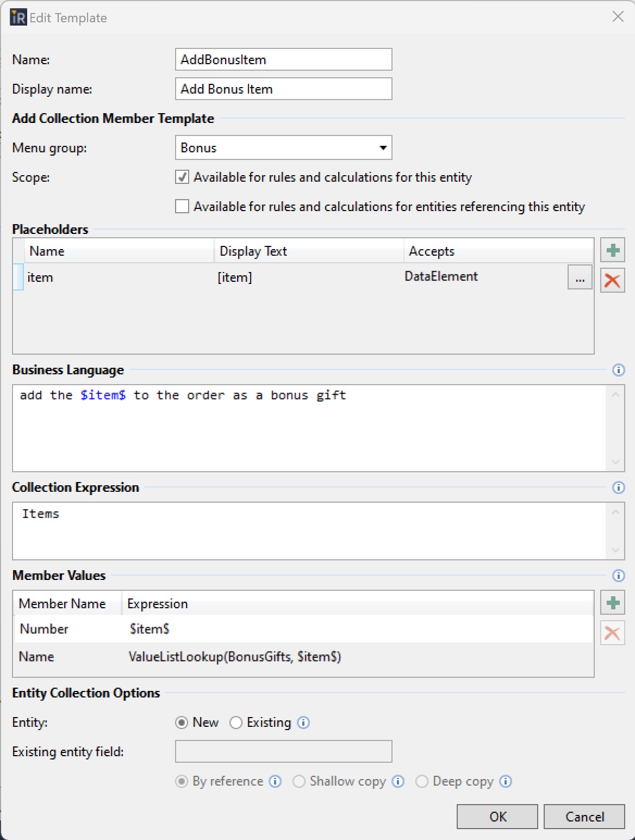Enable availability for entities referencing this entity
Viewport: 635px width, 840px height.
point(182,207)
